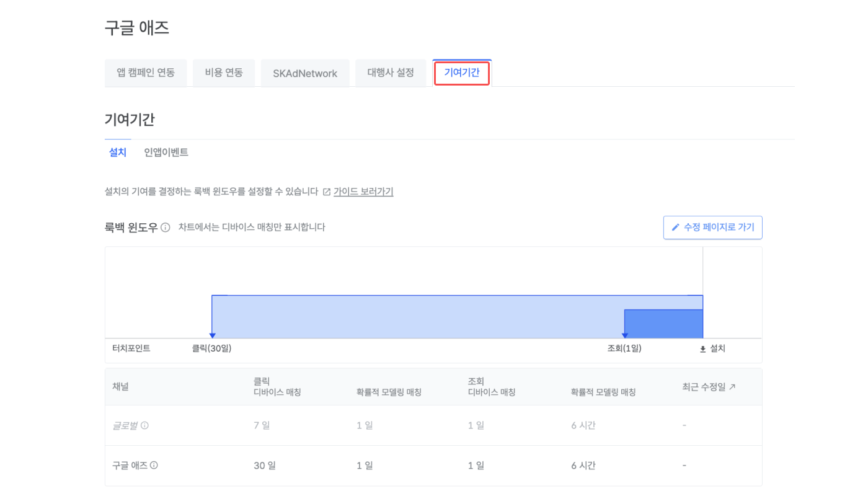Click info icon beside 구글 애즈 channel row
The height and width of the screenshot is (496, 868).
click(154, 465)
